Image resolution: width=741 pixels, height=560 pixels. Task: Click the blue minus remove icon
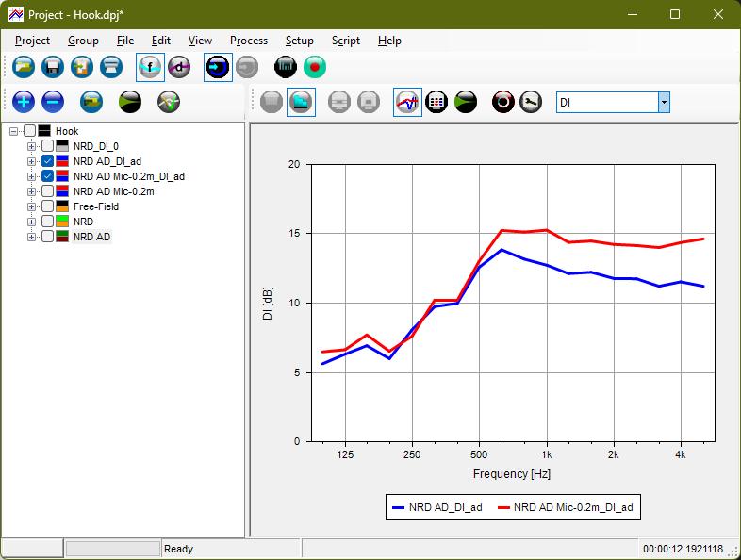pyautogui.click(x=53, y=102)
